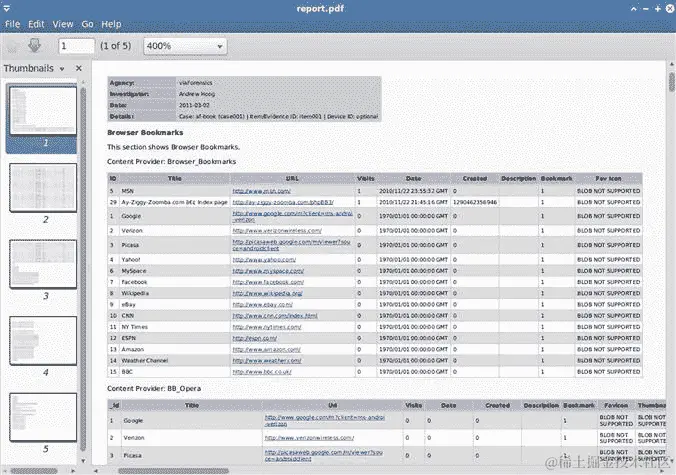The width and height of the screenshot is (676, 475).
Task: Expand the Thumbnails sidebar selector dropdown
Action: coord(62,69)
